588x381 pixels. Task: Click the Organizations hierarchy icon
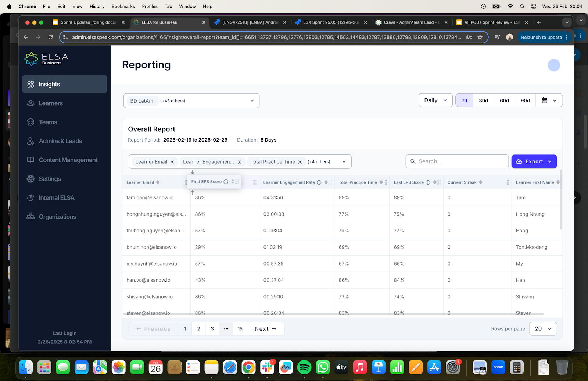[x=31, y=217]
